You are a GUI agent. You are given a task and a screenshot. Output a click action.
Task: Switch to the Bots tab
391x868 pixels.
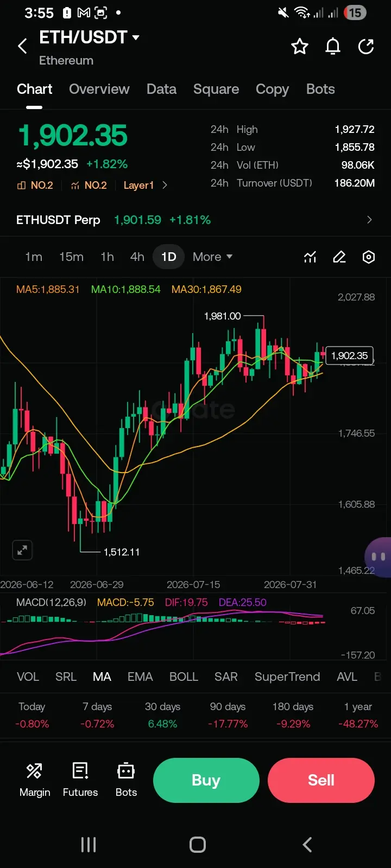point(320,90)
